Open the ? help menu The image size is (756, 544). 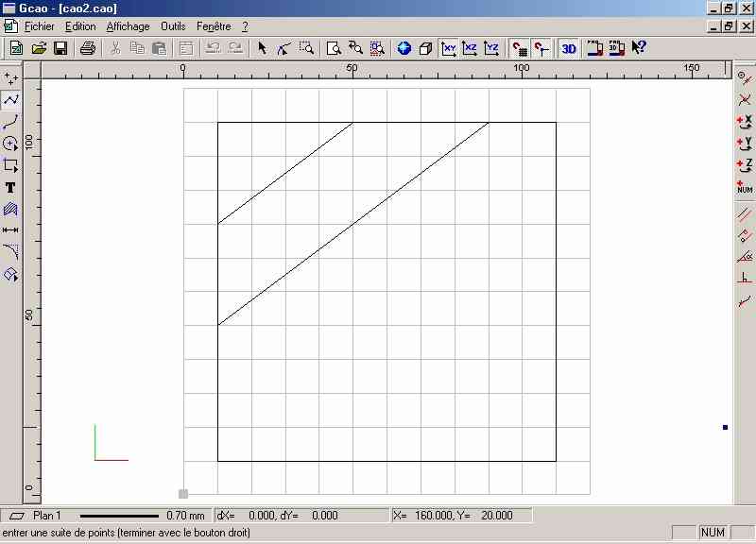(x=245, y=26)
